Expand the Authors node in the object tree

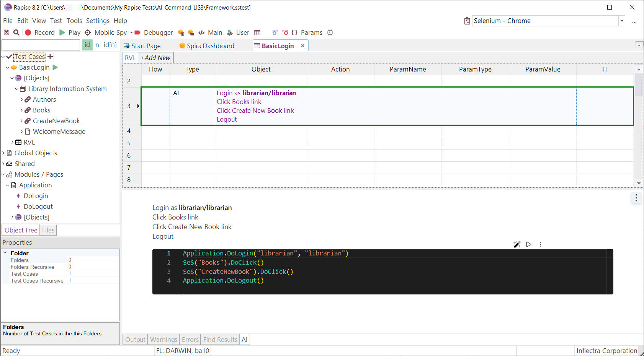[x=22, y=99]
